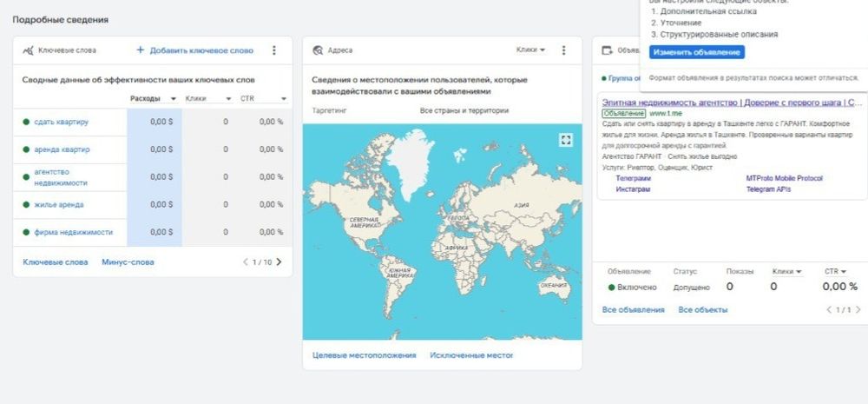The height and width of the screenshot is (404, 868).
Task: Open Исключенные местоположения link
Action: 471,355
